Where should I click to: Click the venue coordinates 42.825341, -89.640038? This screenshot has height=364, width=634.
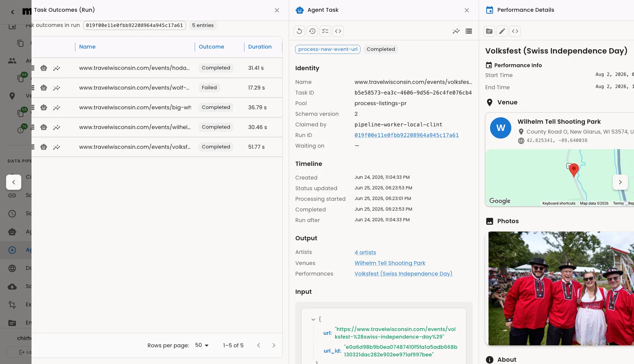[557, 140]
